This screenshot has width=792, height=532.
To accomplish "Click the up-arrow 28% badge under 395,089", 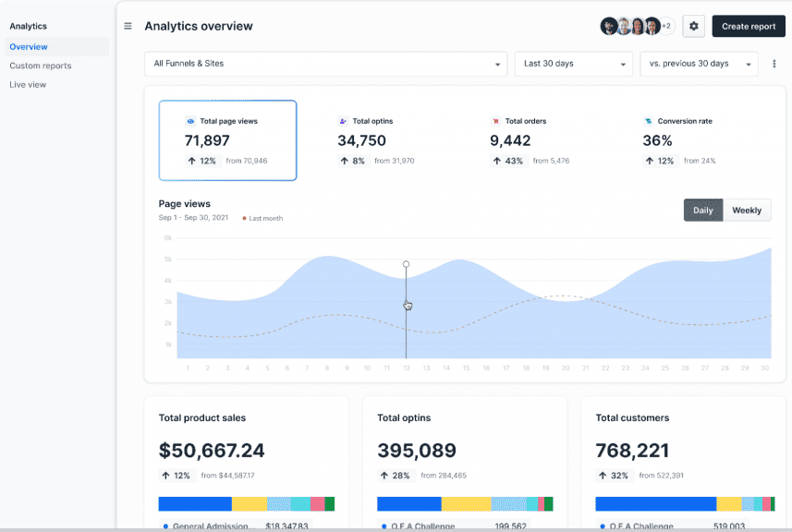I will [396, 476].
